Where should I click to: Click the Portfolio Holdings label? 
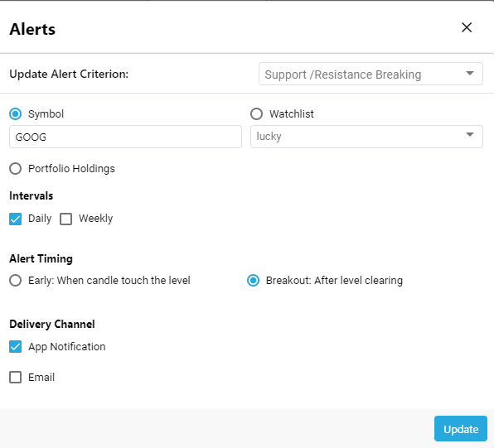point(71,169)
